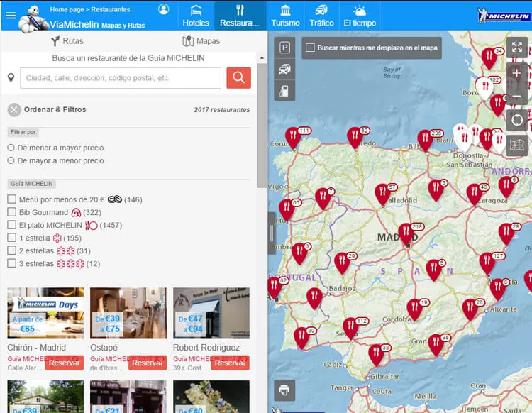Screen dimensions: 532x413
Task: Open the Alicante cluster with 26 restaurants
Action: coord(470,309)
